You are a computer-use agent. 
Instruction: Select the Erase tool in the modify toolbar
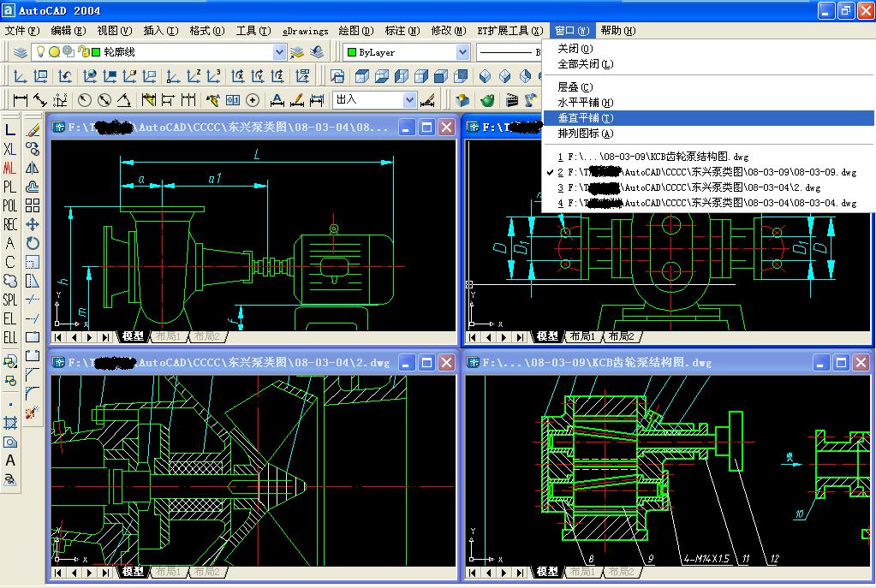[32, 129]
